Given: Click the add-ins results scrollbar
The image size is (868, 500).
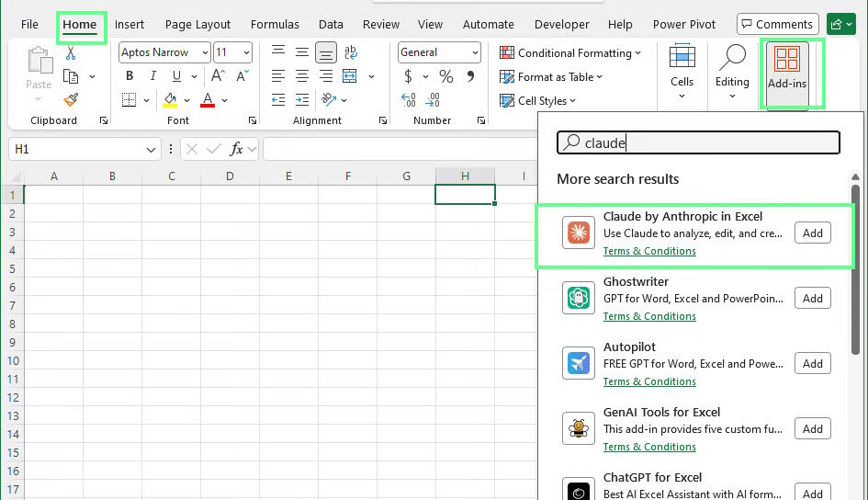Looking at the screenshot, I should coord(855,269).
